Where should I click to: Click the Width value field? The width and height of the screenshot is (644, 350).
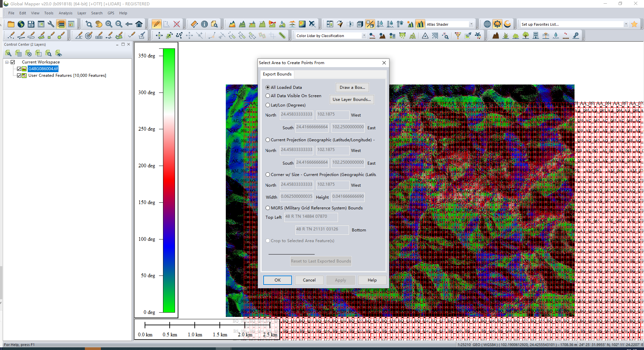coord(297,197)
